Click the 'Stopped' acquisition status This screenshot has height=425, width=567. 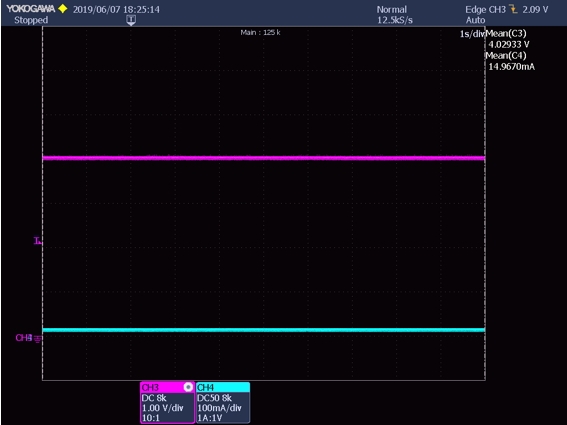[31, 20]
